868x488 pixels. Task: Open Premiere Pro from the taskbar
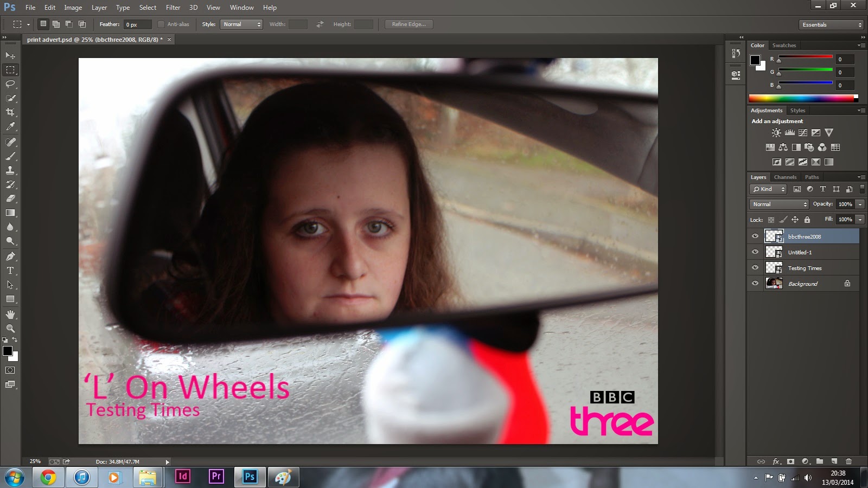216,477
